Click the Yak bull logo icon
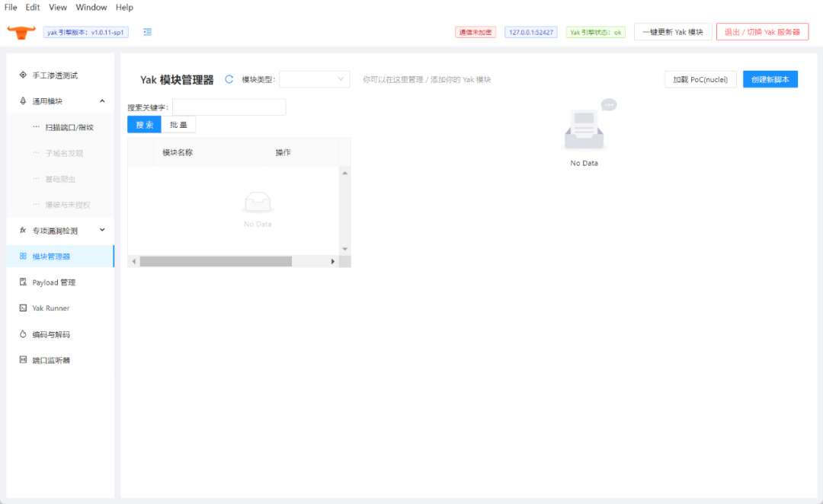Image resolution: width=823 pixels, height=504 pixels. pos(21,33)
